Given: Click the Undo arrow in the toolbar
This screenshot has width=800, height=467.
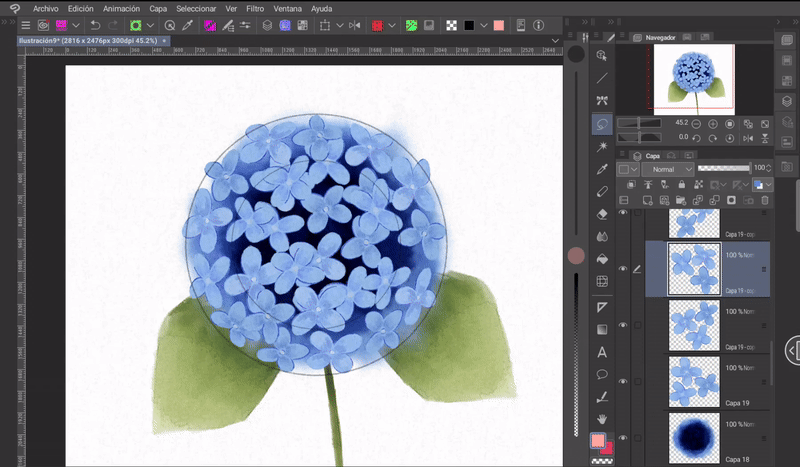Looking at the screenshot, I should pos(94,25).
